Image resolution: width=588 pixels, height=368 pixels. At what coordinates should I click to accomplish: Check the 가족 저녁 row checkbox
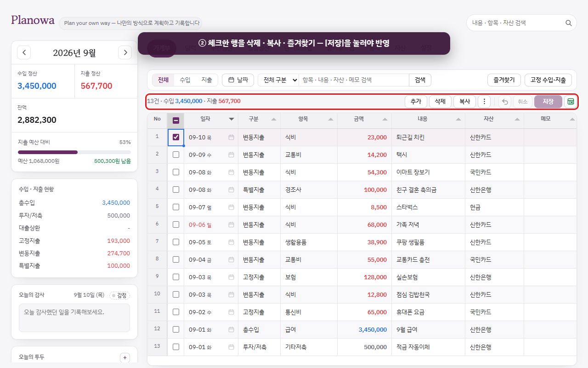176,224
